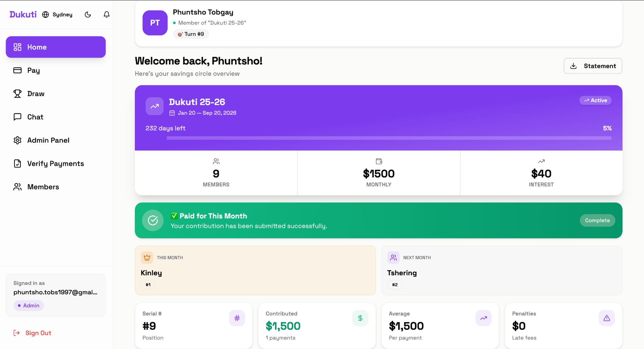Click the Admin Panel gear icon

17,140
